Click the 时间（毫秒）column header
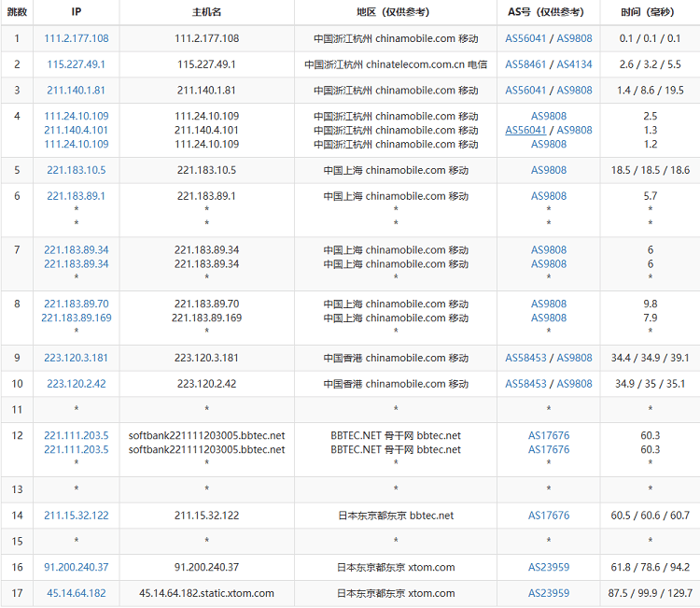Screen dimensions: 700x608 coord(650,12)
